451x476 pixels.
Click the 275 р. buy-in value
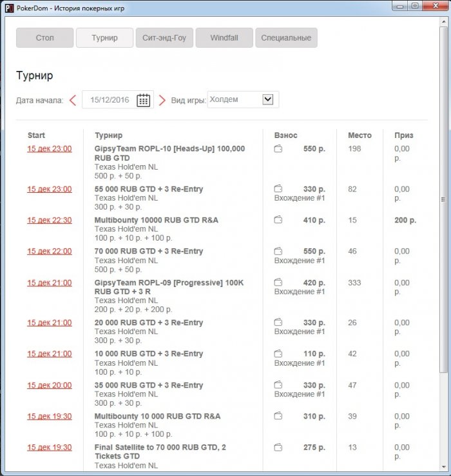[x=314, y=448]
